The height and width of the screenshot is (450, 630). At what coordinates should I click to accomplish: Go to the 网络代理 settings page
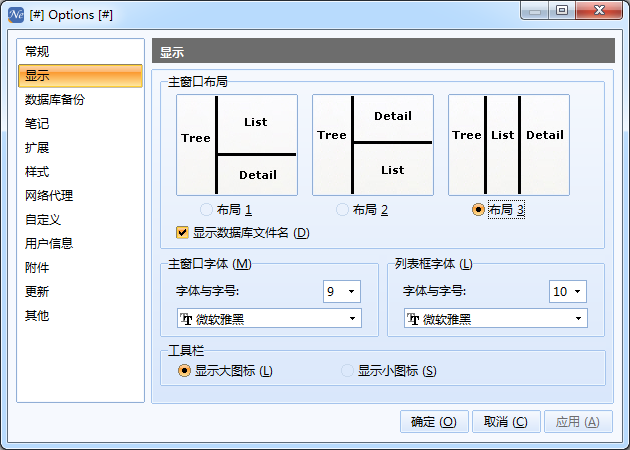coord(49,196)
